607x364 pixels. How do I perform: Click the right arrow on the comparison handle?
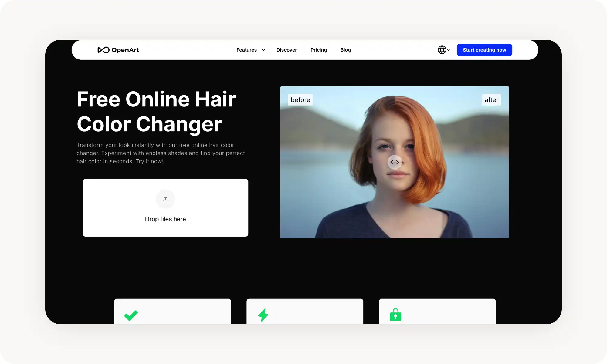click(398, 162)
